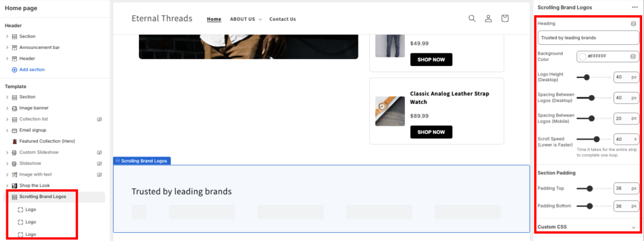This screenshot has width=644, height=241.
Task: Click the Logo Height px value field
Action: pos(626,77)
